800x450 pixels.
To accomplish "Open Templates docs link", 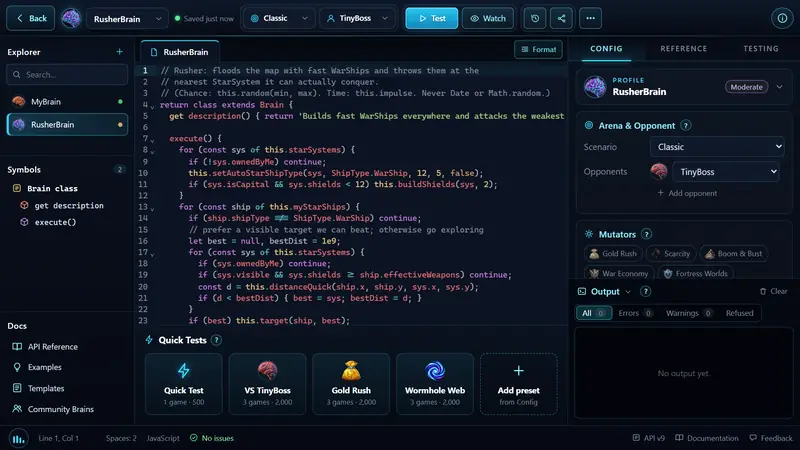I will [x=46, y=388].
